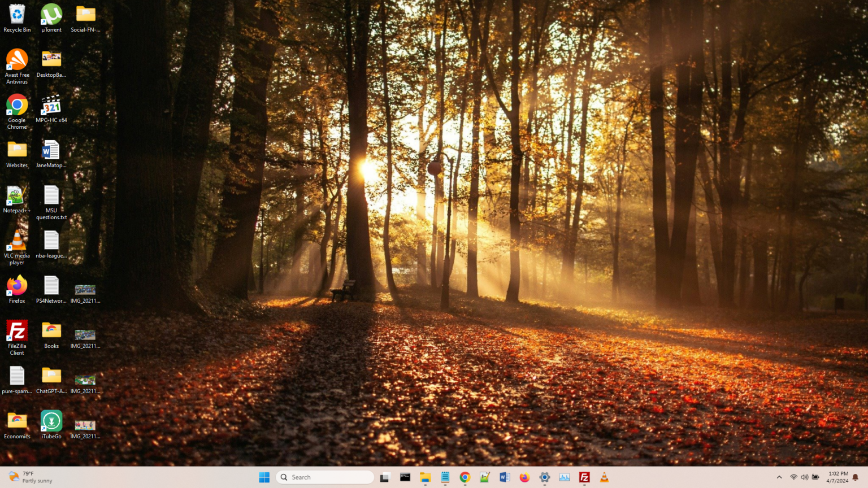Open Google Chrome from the taskbar
The height and width of the screenshot is (488, 868).
(x=465, y=477)
